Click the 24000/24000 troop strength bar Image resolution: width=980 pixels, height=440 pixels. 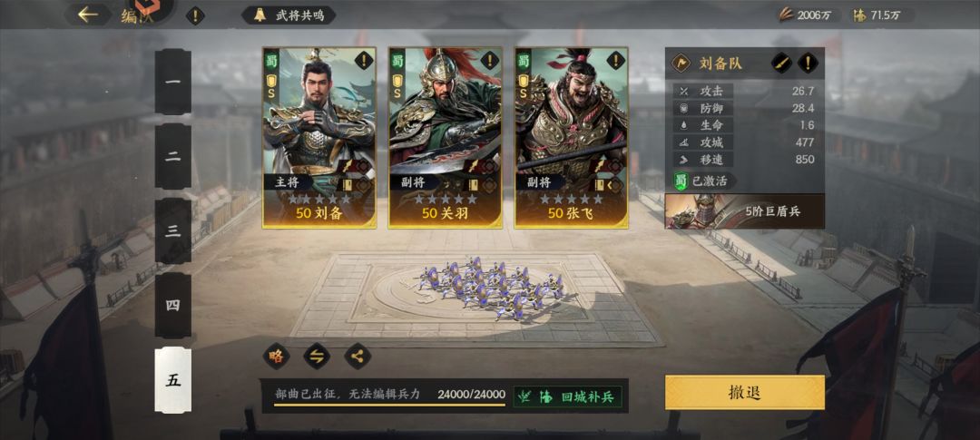coord(389,396)
